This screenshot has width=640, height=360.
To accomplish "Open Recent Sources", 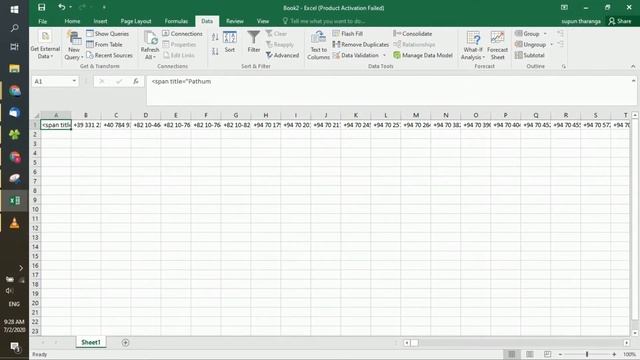I will [x=109, y=55].
